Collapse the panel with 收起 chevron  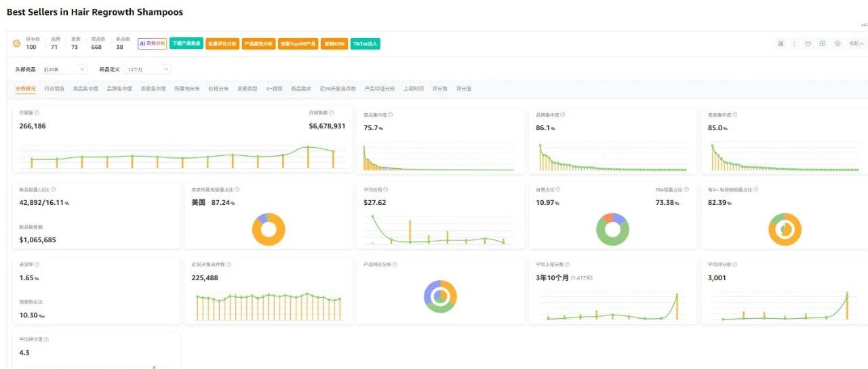pyautogui.click(x=857, y=43)
